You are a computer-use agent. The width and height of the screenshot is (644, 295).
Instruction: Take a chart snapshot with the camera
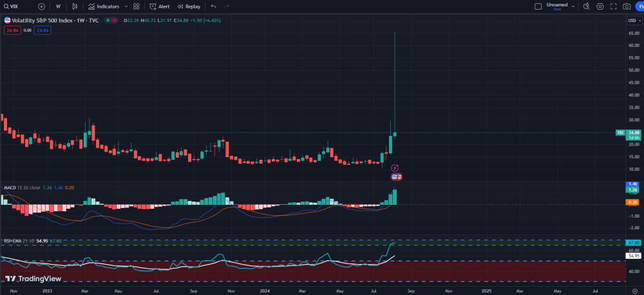(627, 6)
